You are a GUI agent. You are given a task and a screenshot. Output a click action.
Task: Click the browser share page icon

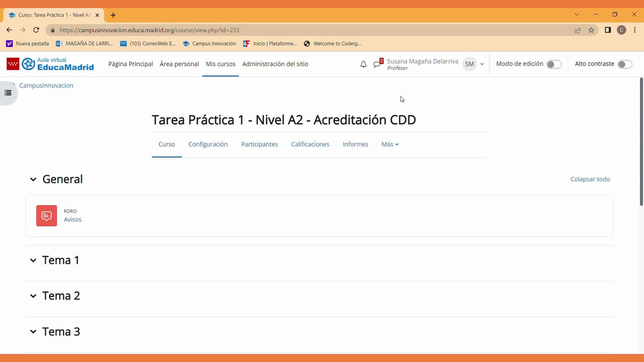[x=578, y=30]
